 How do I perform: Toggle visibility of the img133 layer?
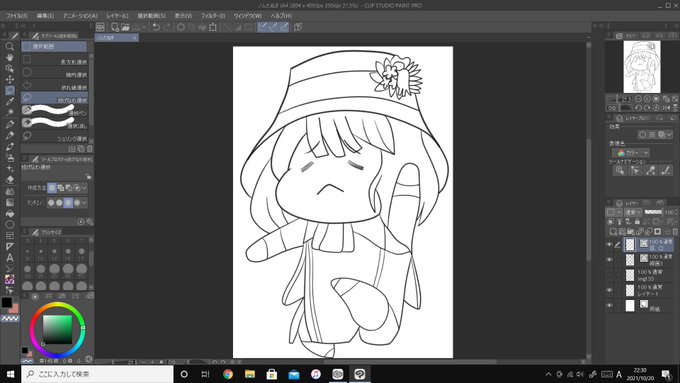pyautogui.click(x=609, y=275)
